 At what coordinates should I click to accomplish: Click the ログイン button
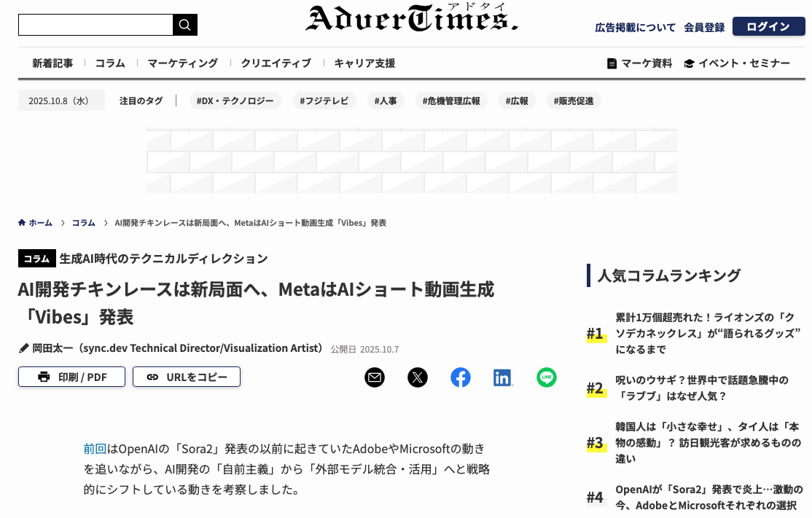coord(768,27)
